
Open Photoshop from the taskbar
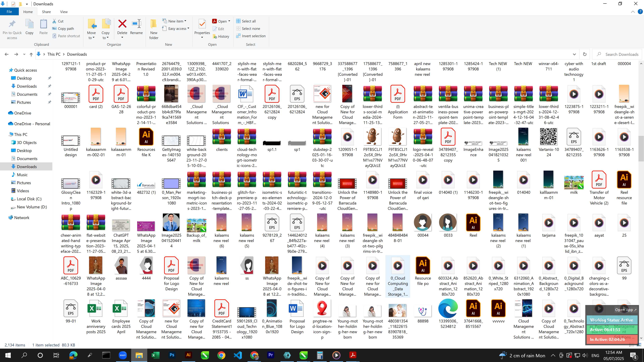coord(172,355)
